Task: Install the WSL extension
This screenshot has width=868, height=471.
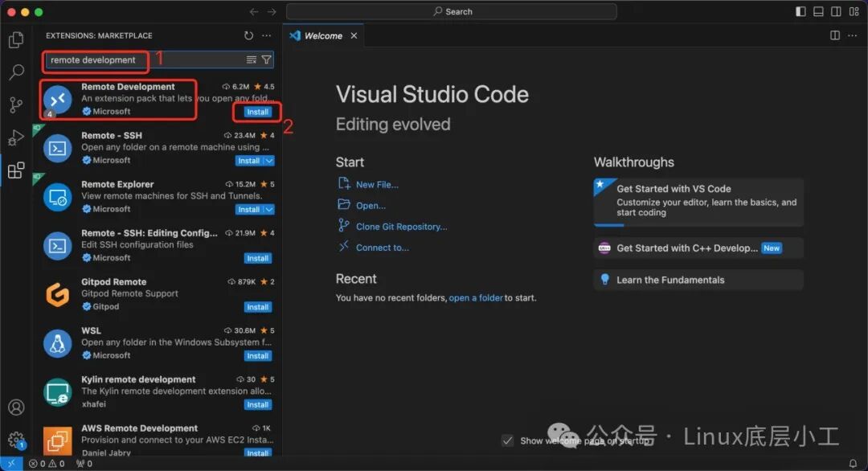Action: tap(257, 356)
